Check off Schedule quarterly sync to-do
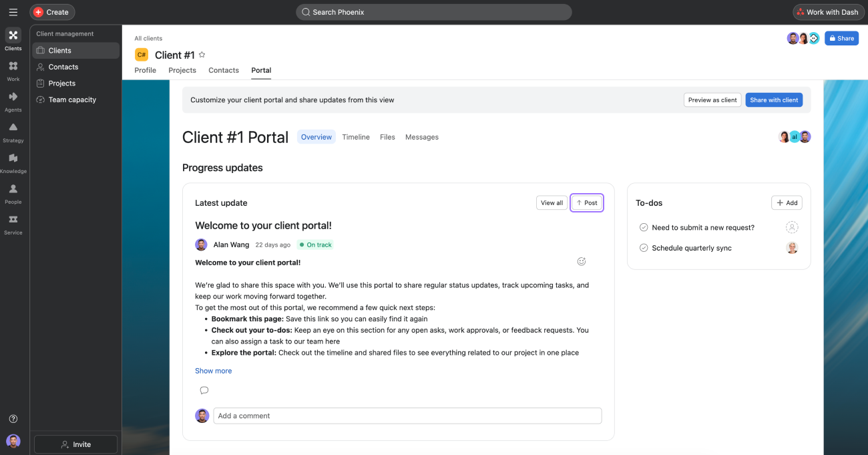 pyautogui.click(x=644, y=248)
